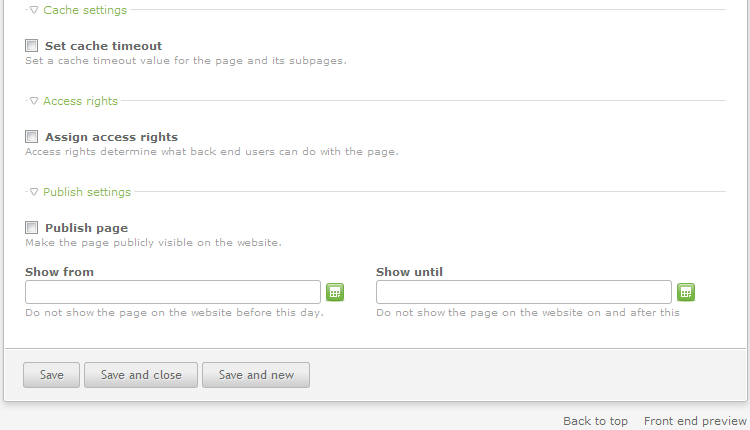Open the Show until calendar picker icon
750x430 pixels.
[686, 292]
